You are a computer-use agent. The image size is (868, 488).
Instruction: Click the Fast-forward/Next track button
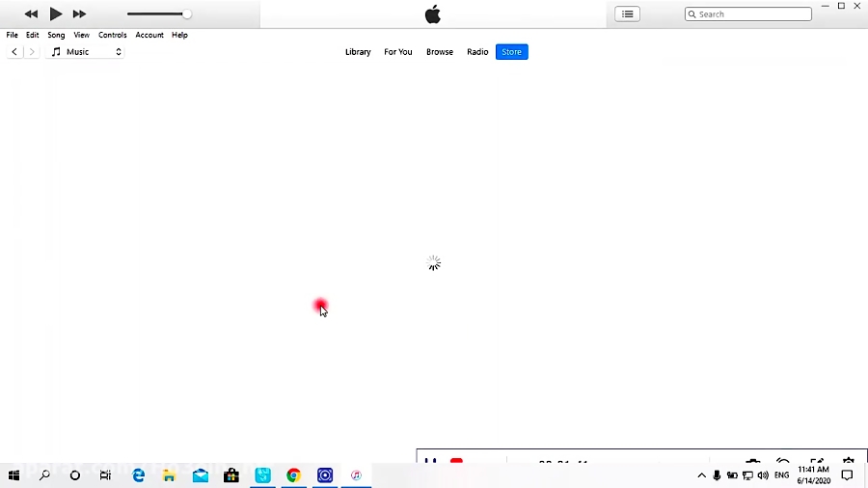(79, 14)
